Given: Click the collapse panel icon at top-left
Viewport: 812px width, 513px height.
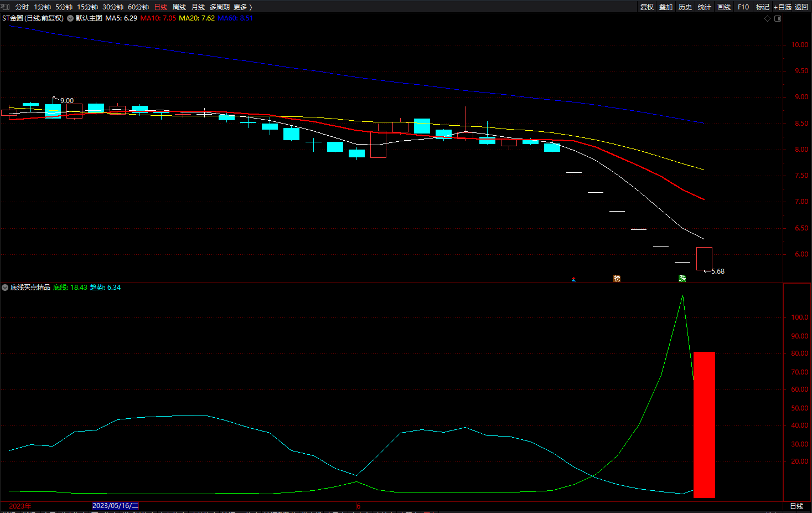Looking at the screenshot, I should pyautogui.click(x=6, y=7).
